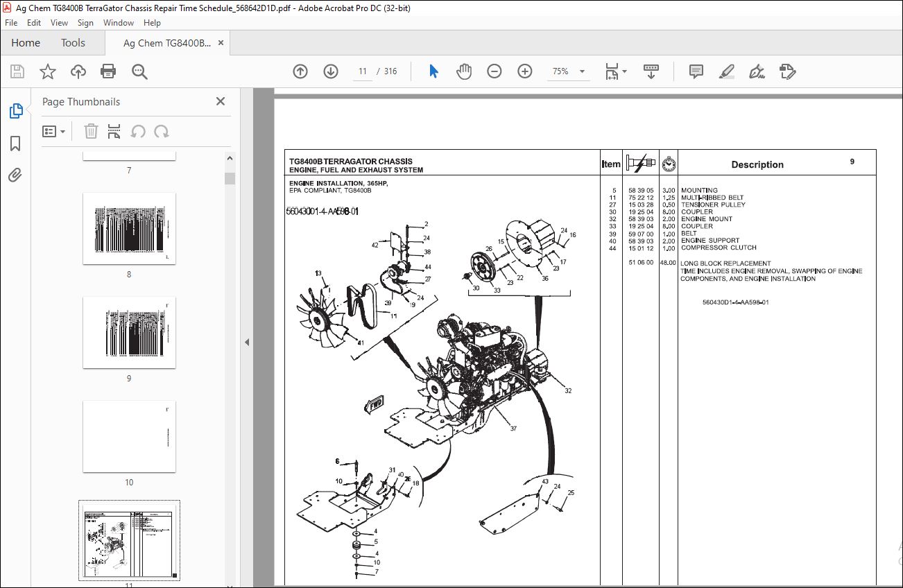Close the Page Thumbnails panel
Screen dimensions: 903x588
coord(221,101)
